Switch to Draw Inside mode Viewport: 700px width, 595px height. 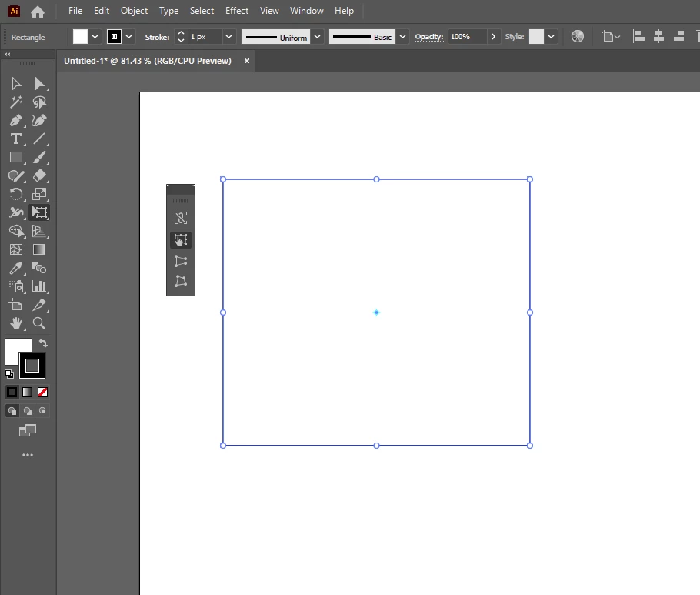coord(42,410)
